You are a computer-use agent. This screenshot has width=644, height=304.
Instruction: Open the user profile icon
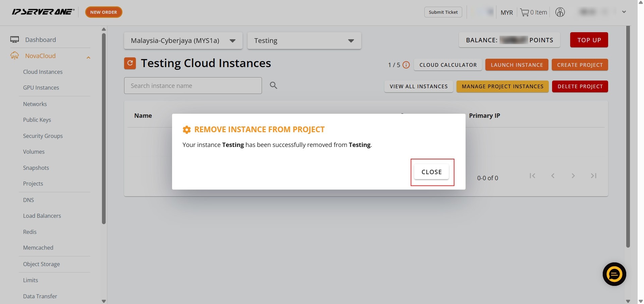click(560, 12)
